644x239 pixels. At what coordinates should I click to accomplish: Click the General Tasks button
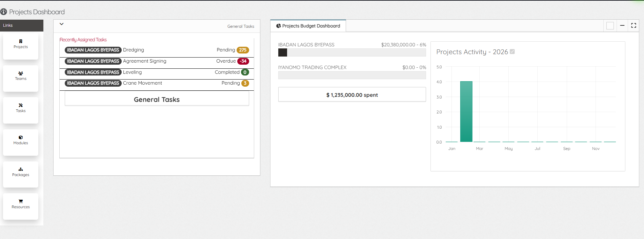[x=157, y=100]
